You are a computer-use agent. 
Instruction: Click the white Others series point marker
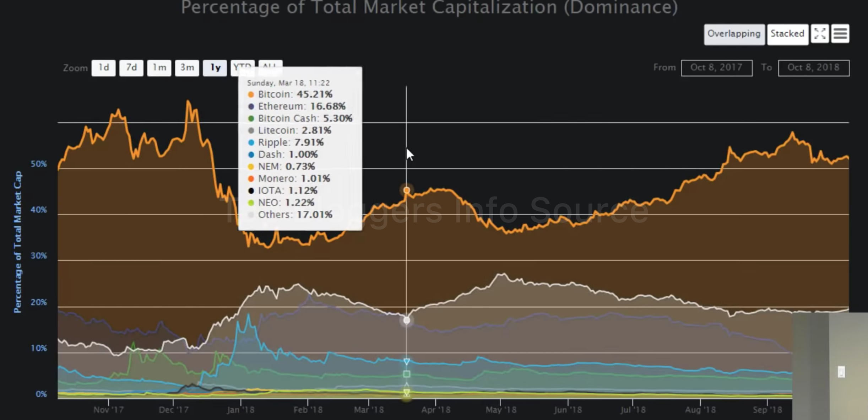pos(407,320)
